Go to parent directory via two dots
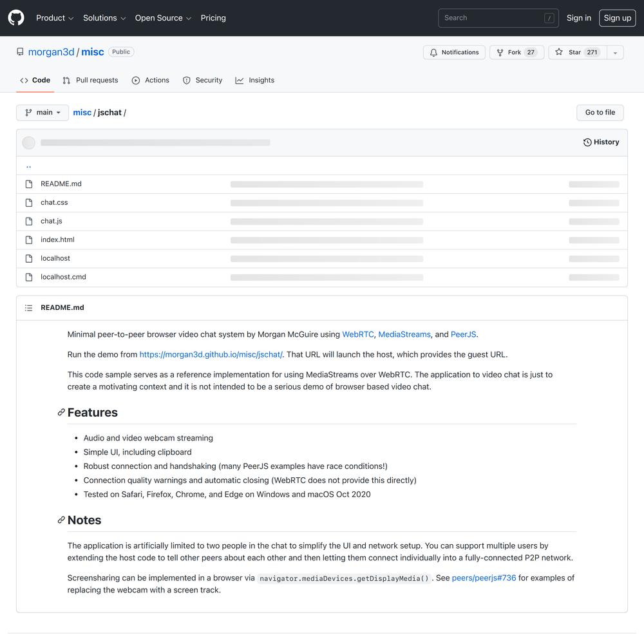 point(28,166)
